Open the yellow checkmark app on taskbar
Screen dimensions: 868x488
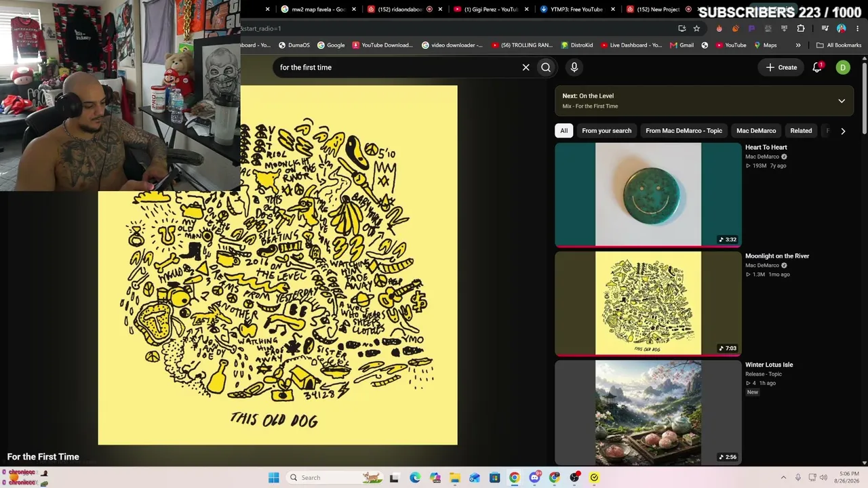pos(594,478)
